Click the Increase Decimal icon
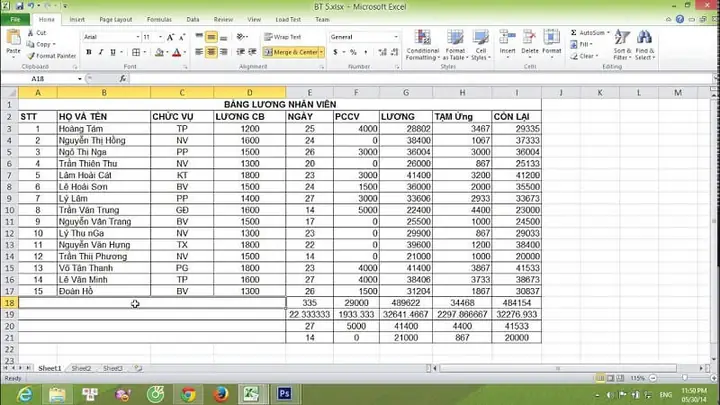Viewport: 720px width, 405px height. [x=382, y=52]
